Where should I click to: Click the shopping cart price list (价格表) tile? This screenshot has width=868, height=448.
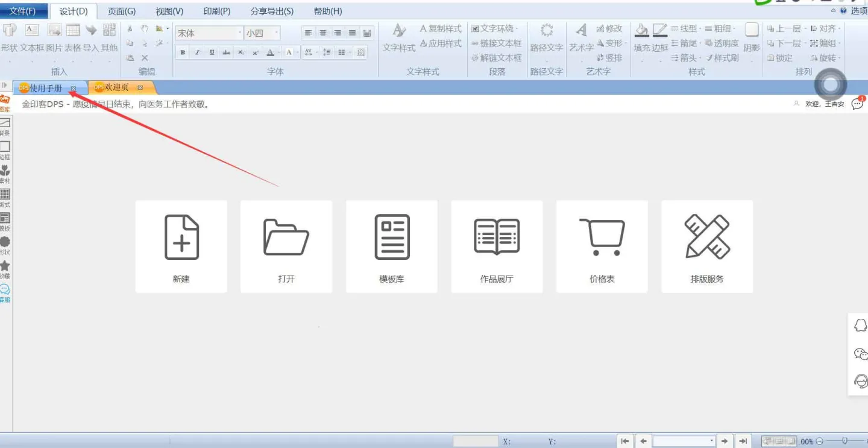pyautogui.click(x=602, y=247)
